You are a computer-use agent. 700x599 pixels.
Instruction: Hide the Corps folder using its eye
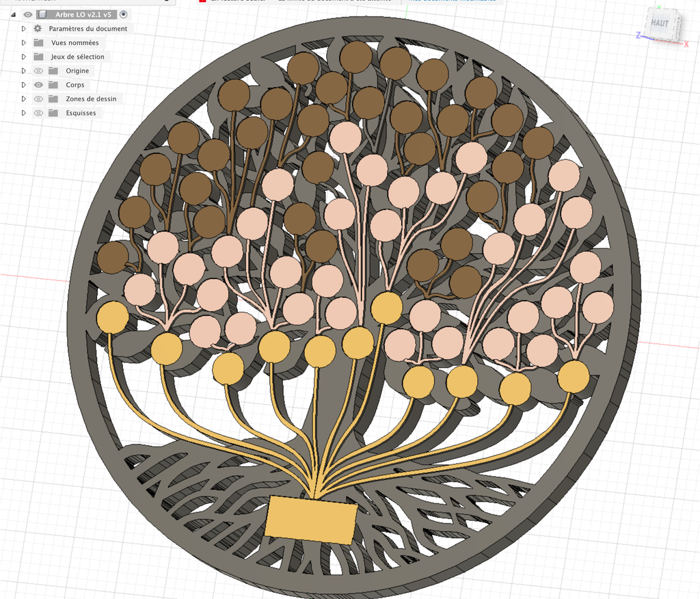[39, 85]
